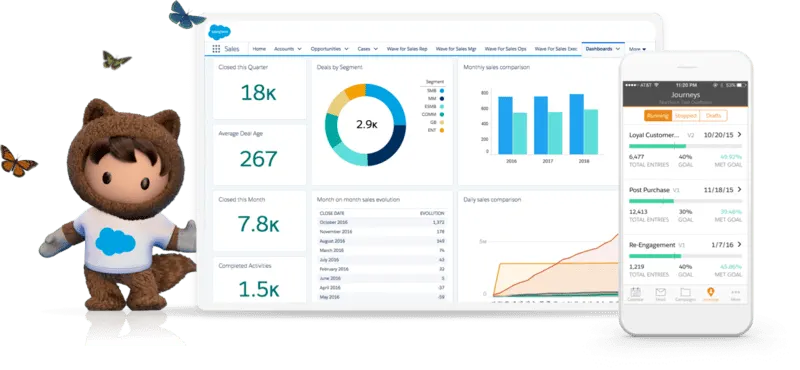This screenshot has height=370, width=800.
Task: Select the Stopped segment on the phone
Action: click(685, 116)
